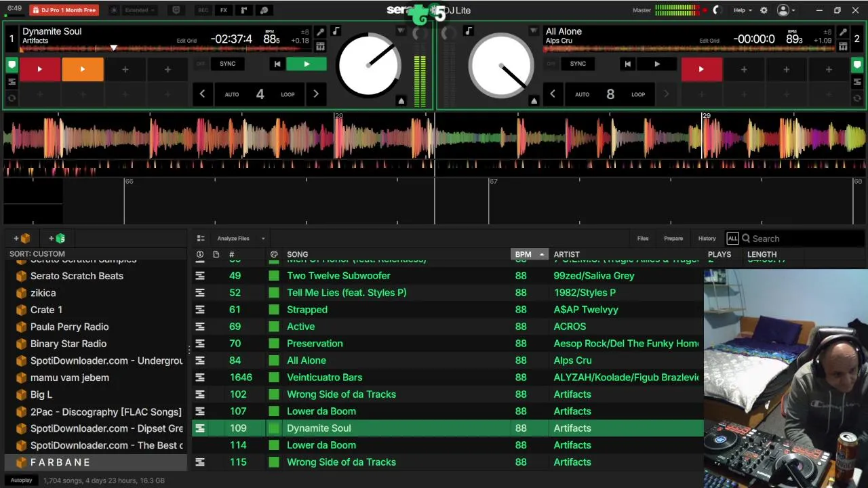Open the user account dropdown

(x=786, y=10)
